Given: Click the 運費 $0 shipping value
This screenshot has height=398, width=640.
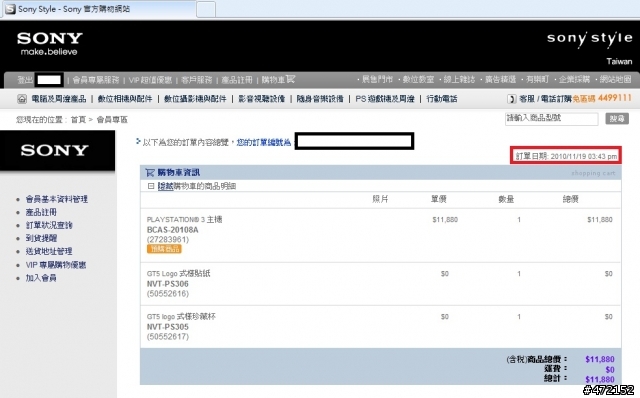Looking at the screenshot, I should pos(610,370).
